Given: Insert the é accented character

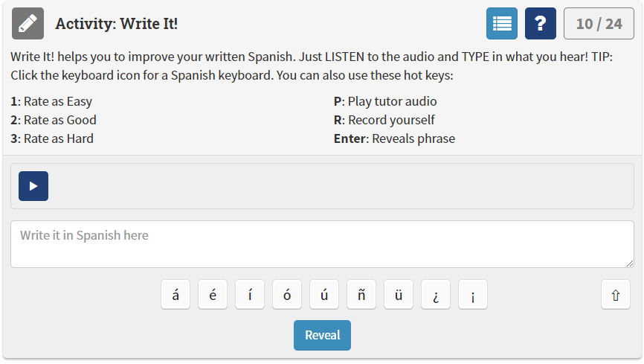Looking at the screenshot, I should [x=213, y=295].
